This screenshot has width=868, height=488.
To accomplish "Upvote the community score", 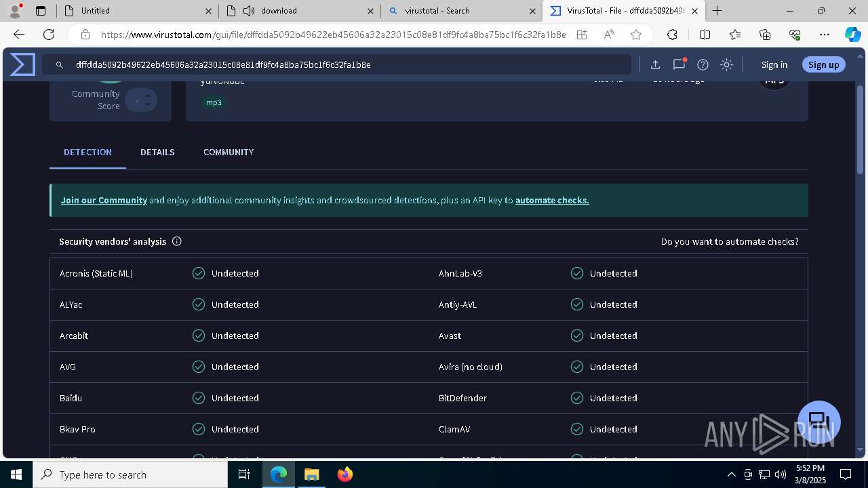I will 147,96.
